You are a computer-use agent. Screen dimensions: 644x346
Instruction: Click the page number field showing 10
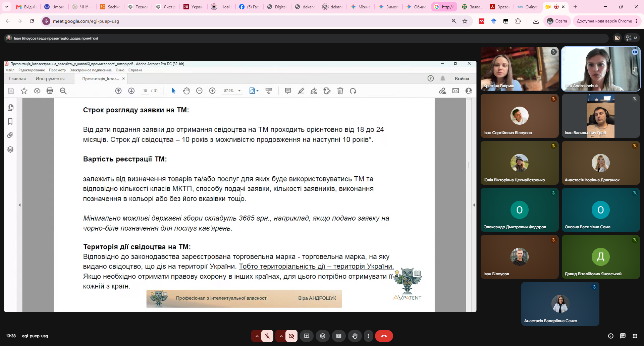145,91
